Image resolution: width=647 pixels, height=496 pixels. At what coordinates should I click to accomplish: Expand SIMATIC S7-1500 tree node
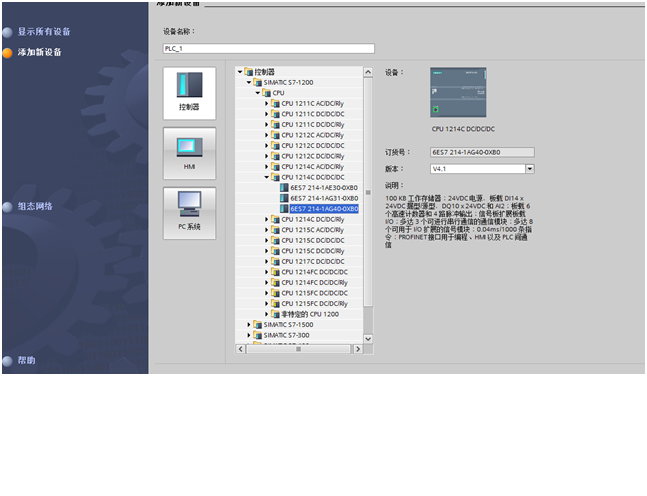(249, 325)
